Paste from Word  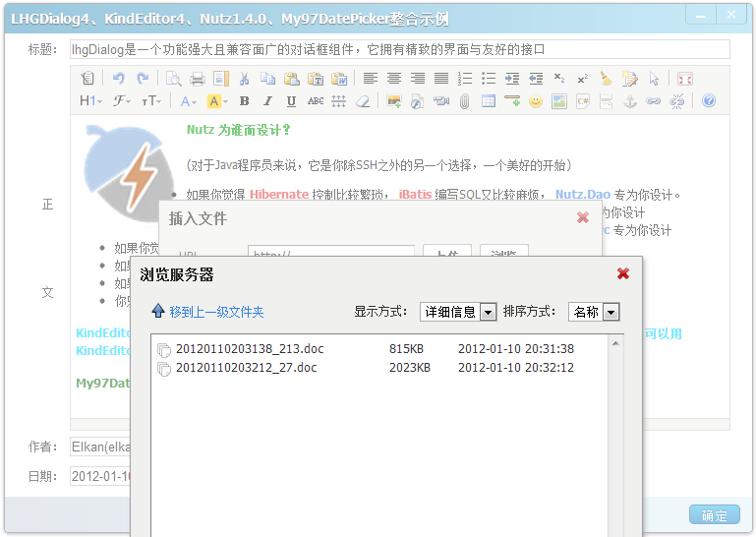pos(339,78)
